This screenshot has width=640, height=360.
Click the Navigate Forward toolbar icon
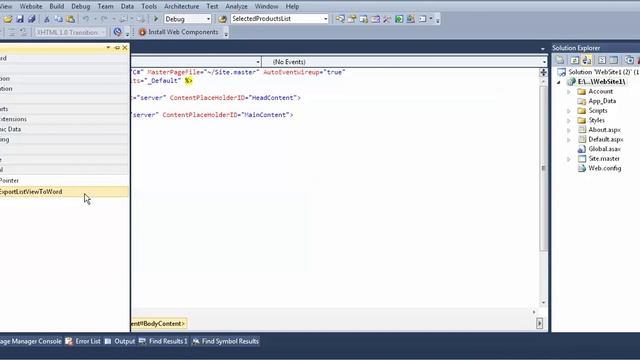tap(140, 19)
